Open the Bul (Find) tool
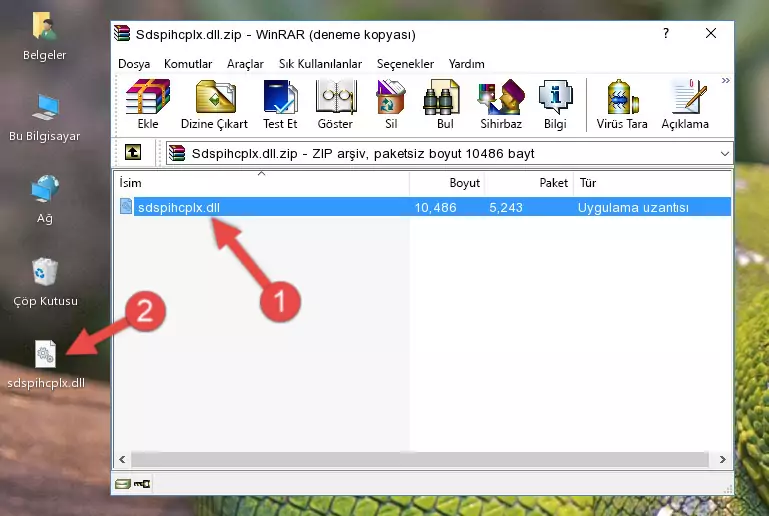This screenshot has height=516, width=769. click(445, 104)
